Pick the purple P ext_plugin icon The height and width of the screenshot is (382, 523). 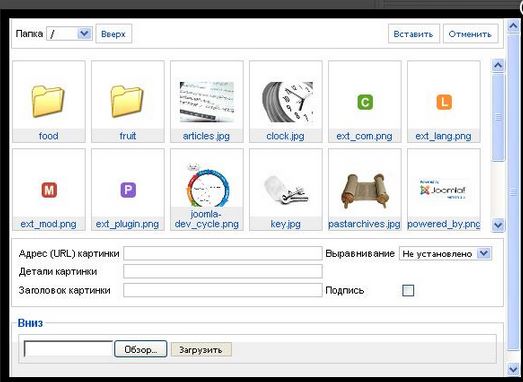(128, 190)
